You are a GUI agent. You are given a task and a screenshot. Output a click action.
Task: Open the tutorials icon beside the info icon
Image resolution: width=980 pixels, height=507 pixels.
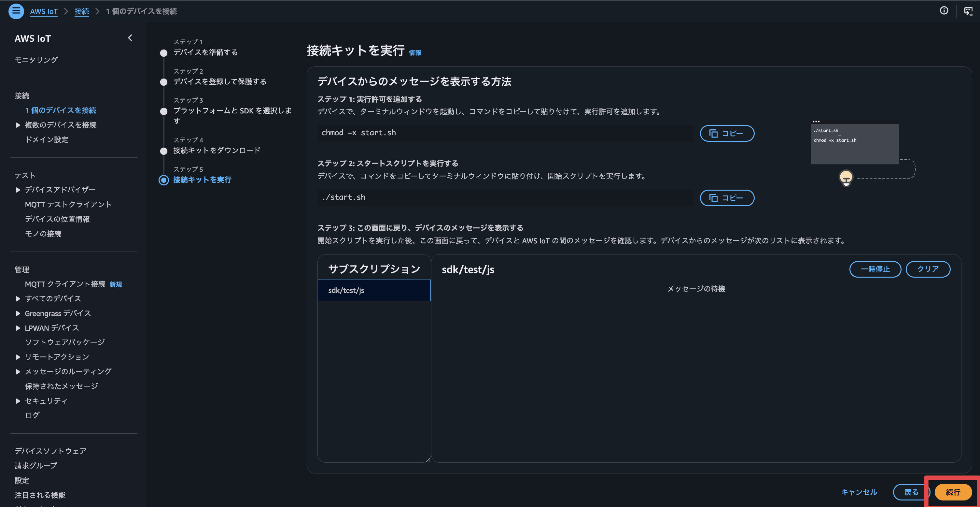[x=968, y=11]
